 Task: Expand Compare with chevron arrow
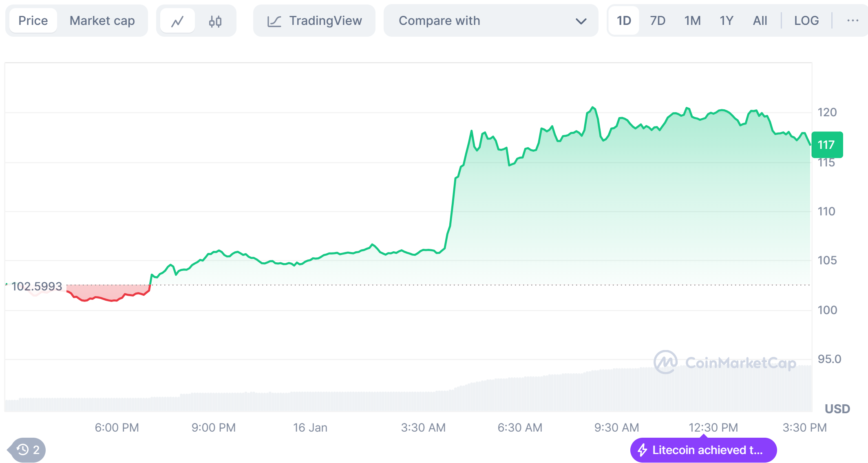point(581,21)
